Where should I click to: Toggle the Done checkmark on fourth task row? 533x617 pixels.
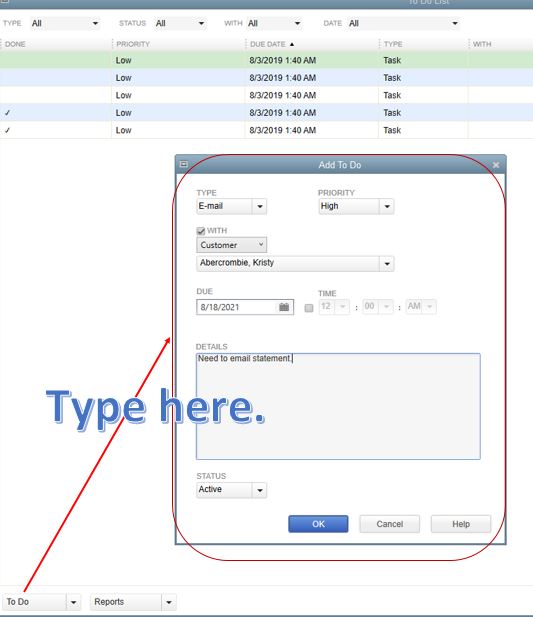7,113
